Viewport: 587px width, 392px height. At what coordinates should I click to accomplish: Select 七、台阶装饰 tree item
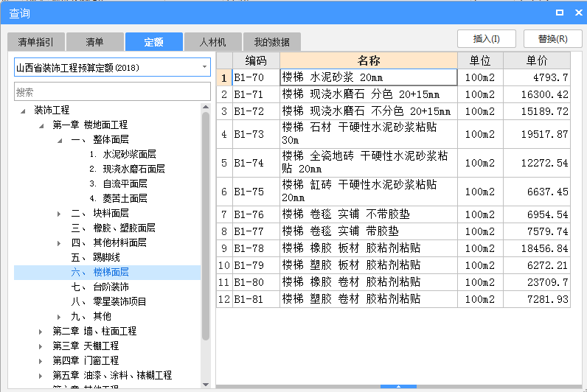pyautogui.click(x=100, y=287)
